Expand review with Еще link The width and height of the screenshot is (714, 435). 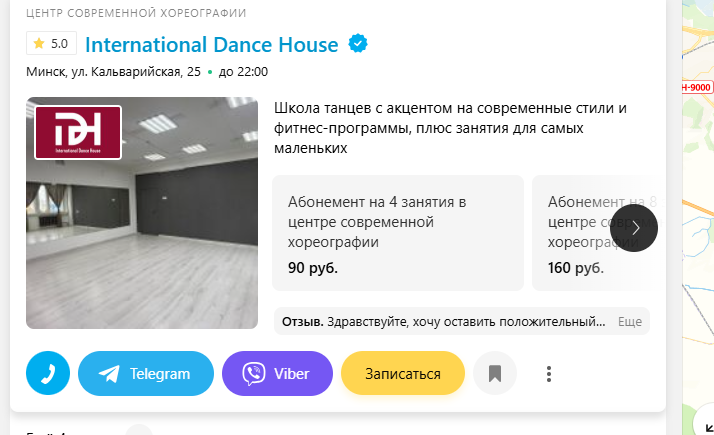(630, 322)
